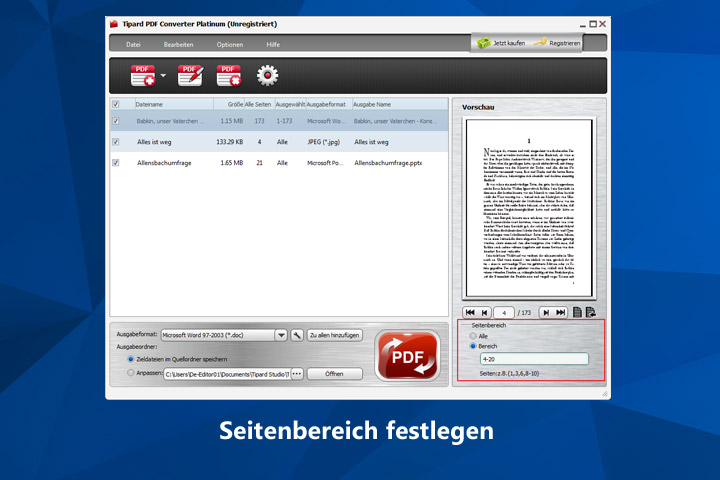The width and height of the screenshot is (720, 480).
Task: Click the Ausgabe Name column header
Action: click(400, 104)
